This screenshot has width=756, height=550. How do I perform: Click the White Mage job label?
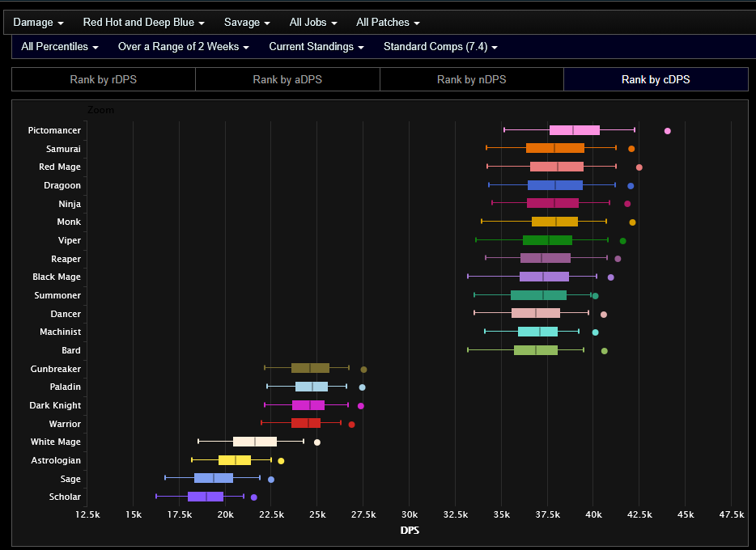click(x=56, y=442)
